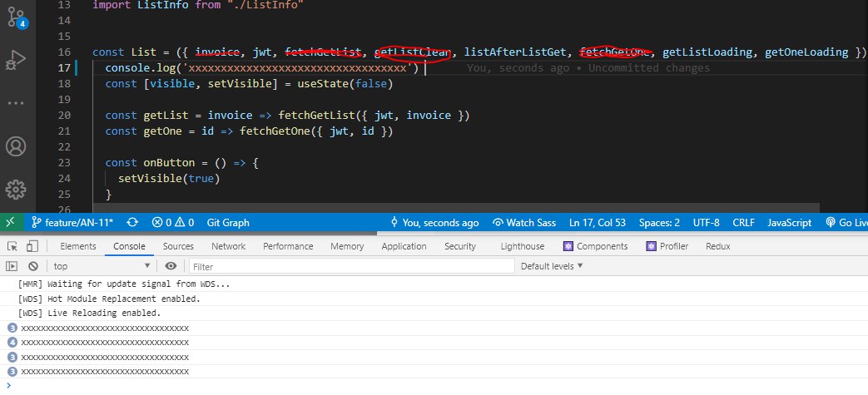Open DevTools Memory tab
This screenshot has width=868, height=395.
(x=347, y=246)
